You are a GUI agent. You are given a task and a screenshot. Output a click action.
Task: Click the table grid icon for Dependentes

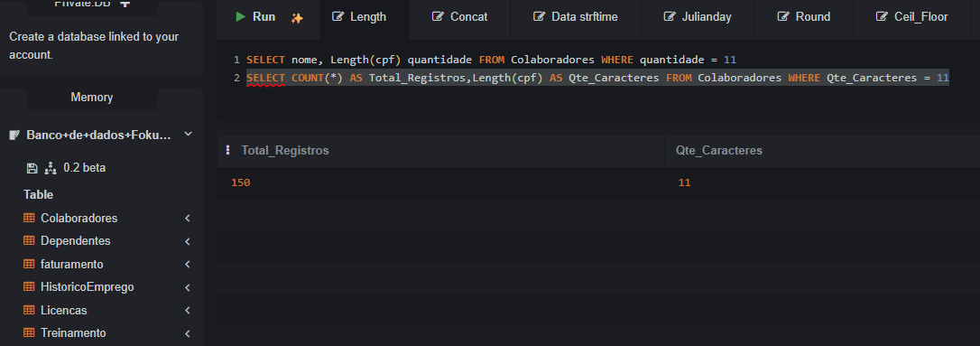29,240
